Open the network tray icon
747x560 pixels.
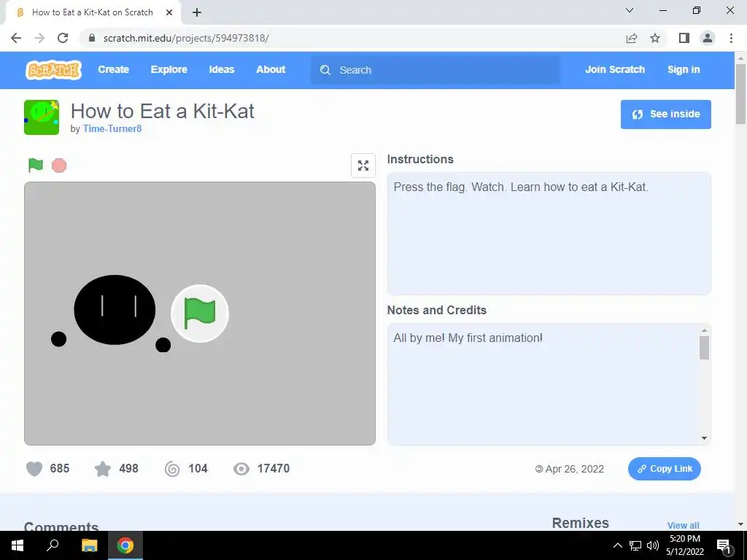pyautogui.click(x=635, y=545)
